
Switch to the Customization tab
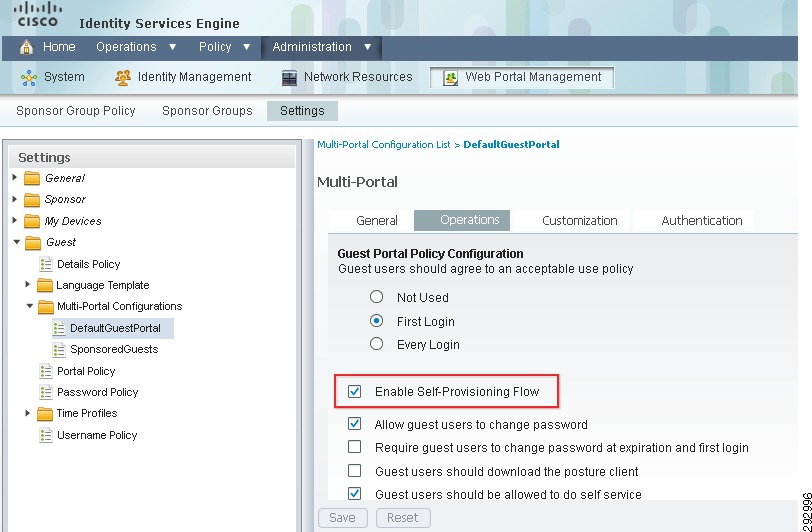[x=579, y=221]
